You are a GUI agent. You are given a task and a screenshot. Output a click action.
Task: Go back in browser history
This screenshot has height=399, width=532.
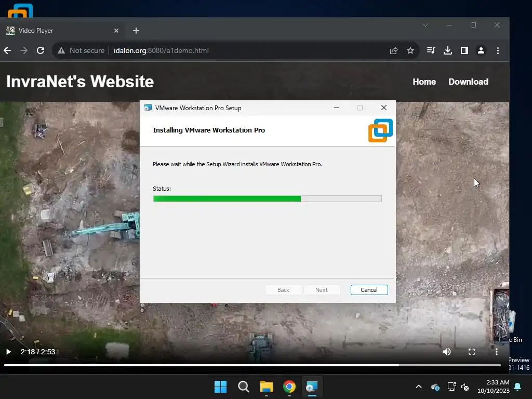tap(7, 50)
